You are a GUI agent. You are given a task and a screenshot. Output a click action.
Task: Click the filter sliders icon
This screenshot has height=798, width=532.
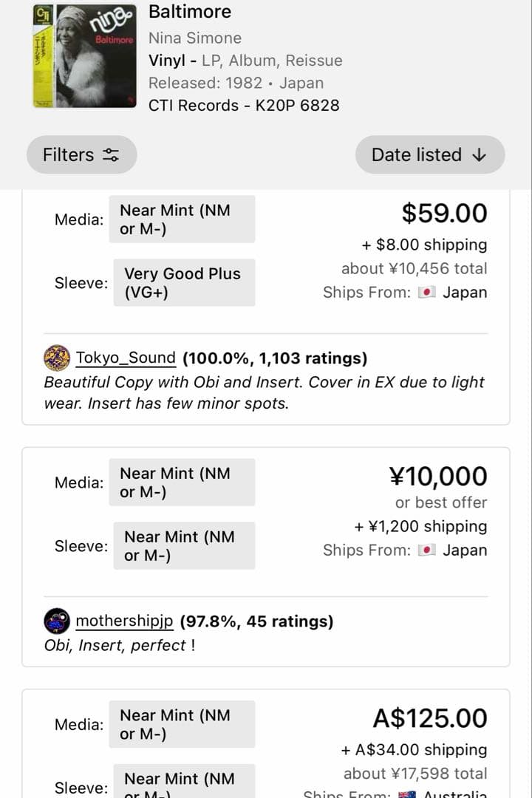point(111,155)
